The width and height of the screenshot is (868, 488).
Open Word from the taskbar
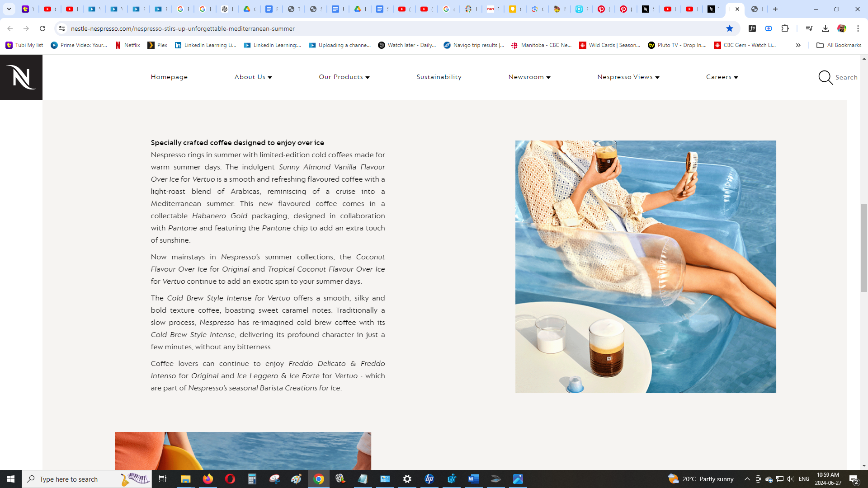click(473, 479)
